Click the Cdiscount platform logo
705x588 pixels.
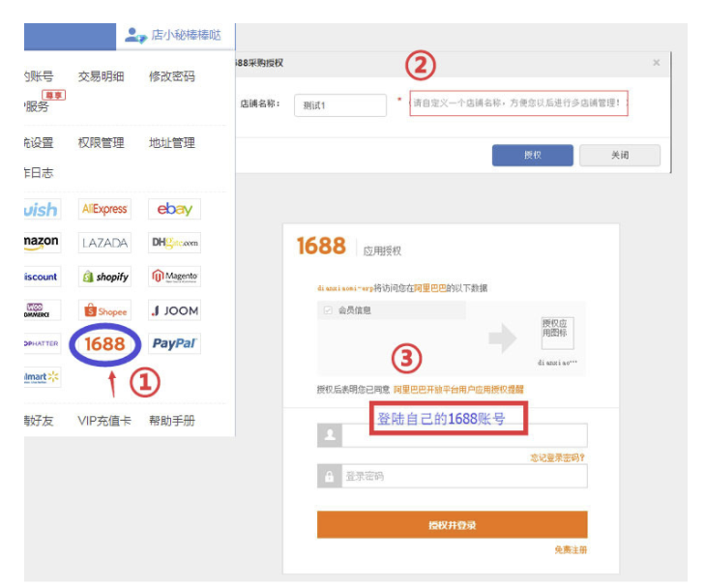click(43, 277)
